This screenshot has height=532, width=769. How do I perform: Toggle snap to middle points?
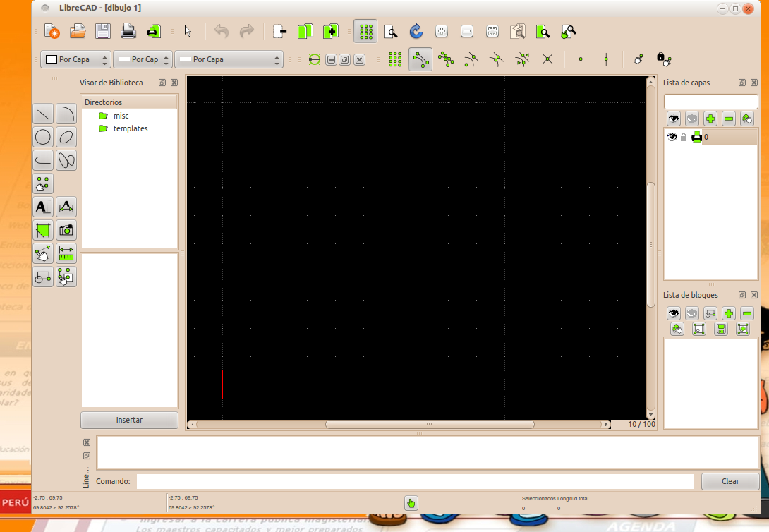pyautogui.click(x=497, y=59)
